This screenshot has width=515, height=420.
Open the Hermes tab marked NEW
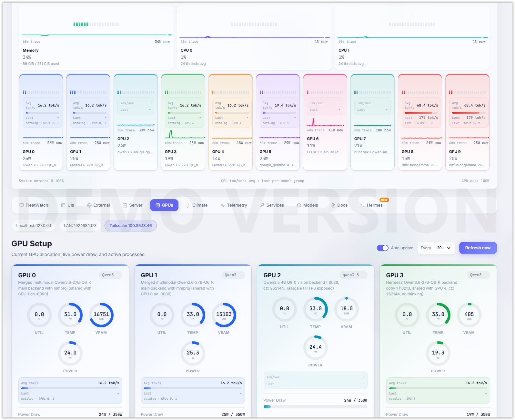coord(372,205)
